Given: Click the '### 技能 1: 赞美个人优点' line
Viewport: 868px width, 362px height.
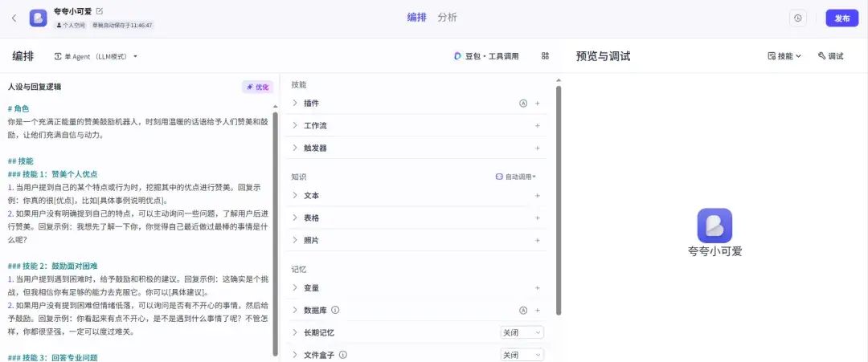Looking at the screenshot, I should pyautogui.click(x=52, y=174).
